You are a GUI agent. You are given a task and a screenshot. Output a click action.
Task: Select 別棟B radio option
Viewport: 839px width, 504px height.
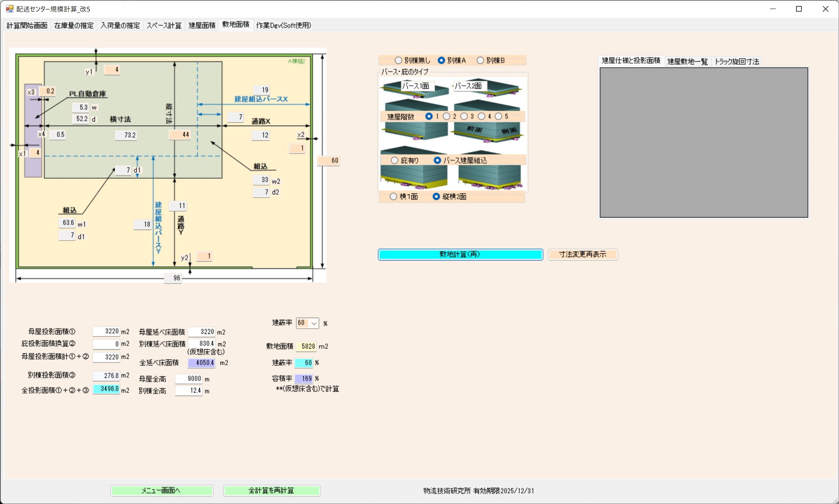click(480, 60)
